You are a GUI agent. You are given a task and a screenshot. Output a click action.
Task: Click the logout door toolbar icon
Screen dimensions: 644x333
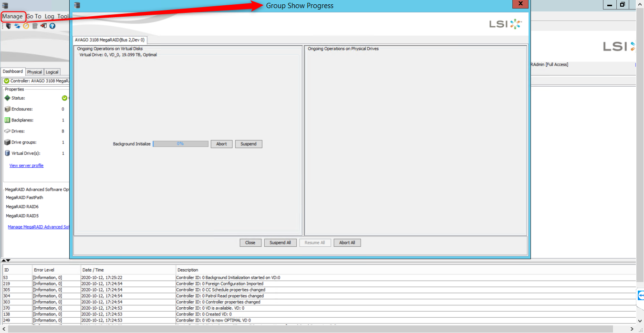[x=43, y=26]
